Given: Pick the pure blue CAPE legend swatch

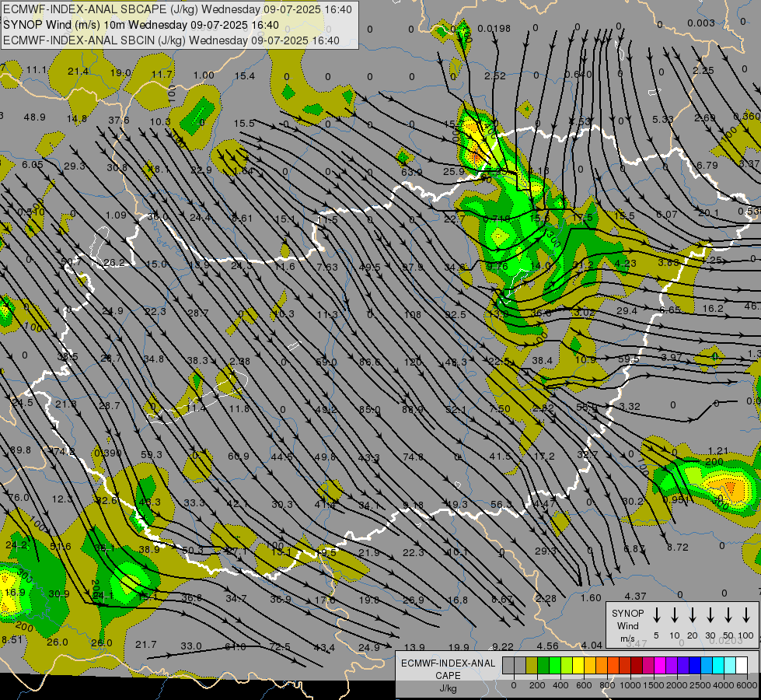Looking at the screenshot, I should click(x=696, y=665).
